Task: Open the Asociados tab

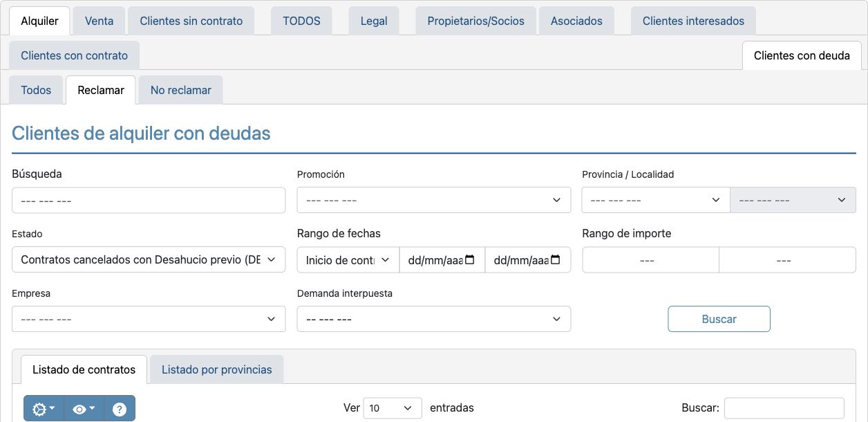Action: point(576,21)
